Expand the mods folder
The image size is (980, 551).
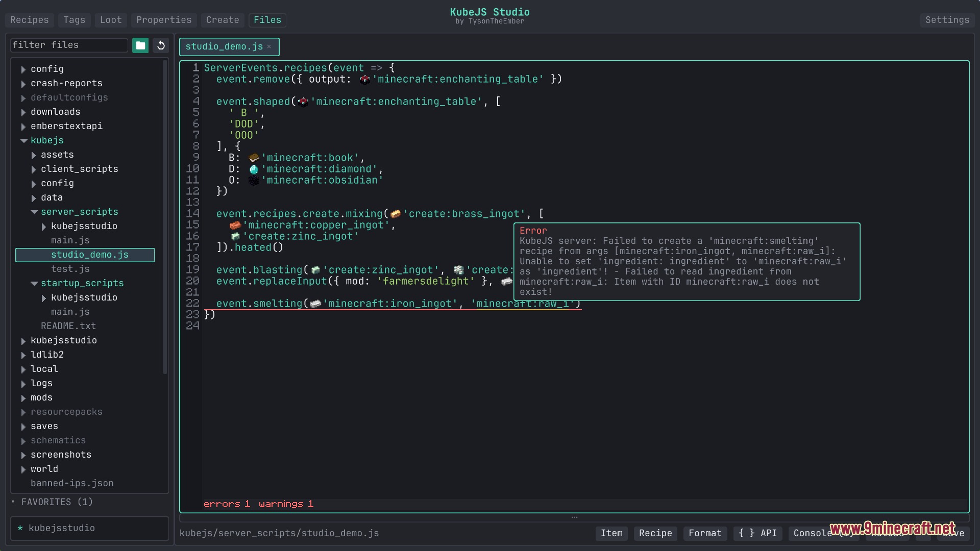[23, 398]
